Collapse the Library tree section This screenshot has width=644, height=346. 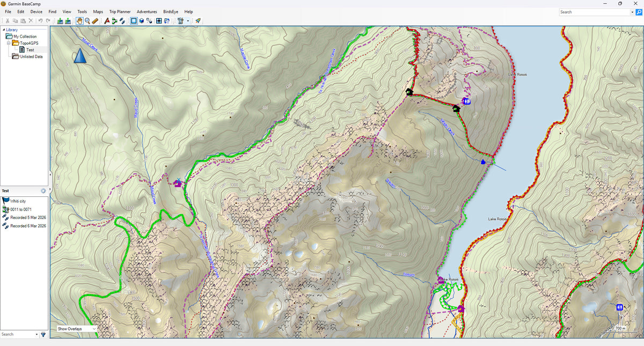point(3,30)
